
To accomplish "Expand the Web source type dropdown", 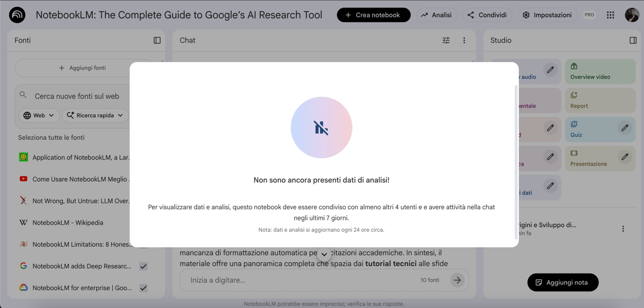I will click(39, 116).
